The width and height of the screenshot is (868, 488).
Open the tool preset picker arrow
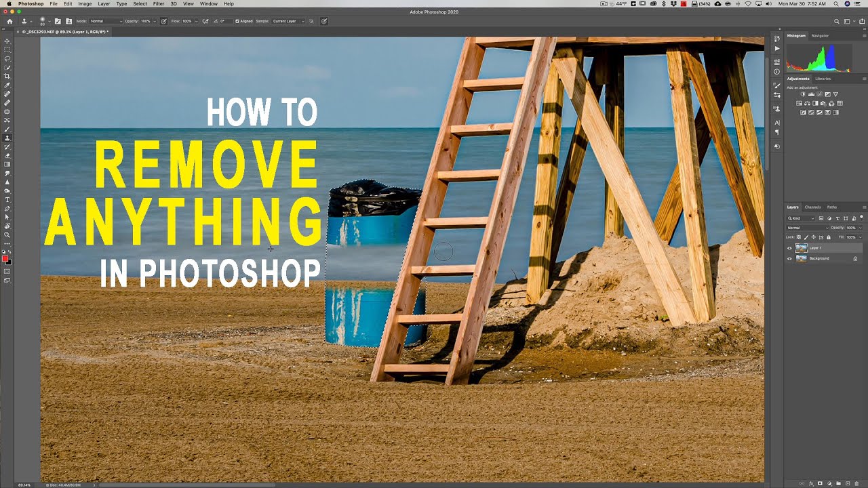point(31,21)
